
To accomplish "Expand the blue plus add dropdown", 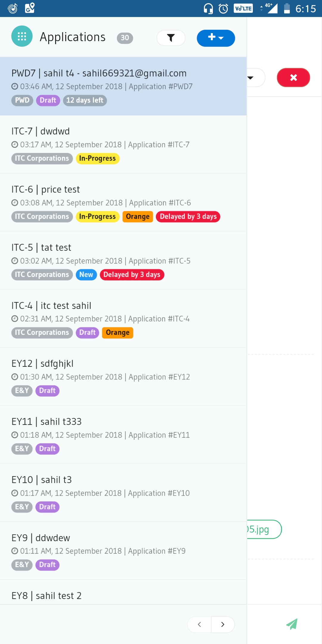I will (216, 38).
